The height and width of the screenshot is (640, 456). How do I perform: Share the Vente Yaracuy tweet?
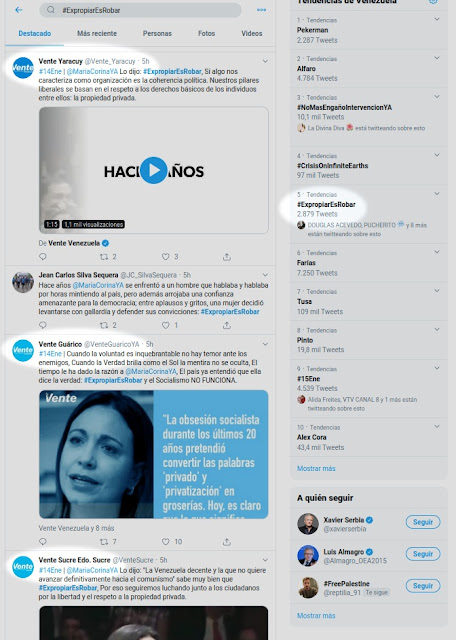[x=227, y=257]
